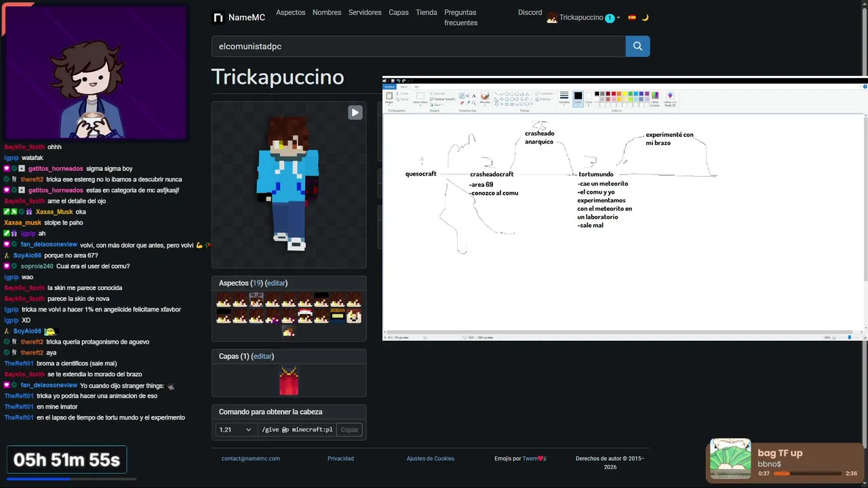Play the skin animation

tap(355, 113)
